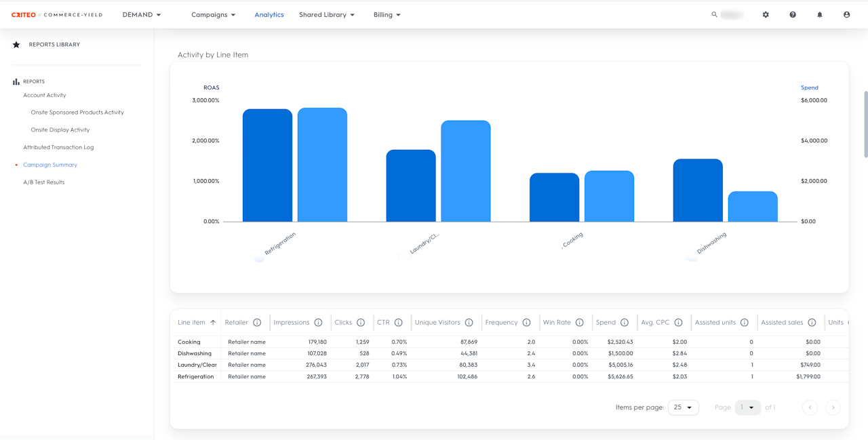The height and width of the screenshot is (440, 868).
Task: Click the Reports Library star icon
Action: pos(16,45)
